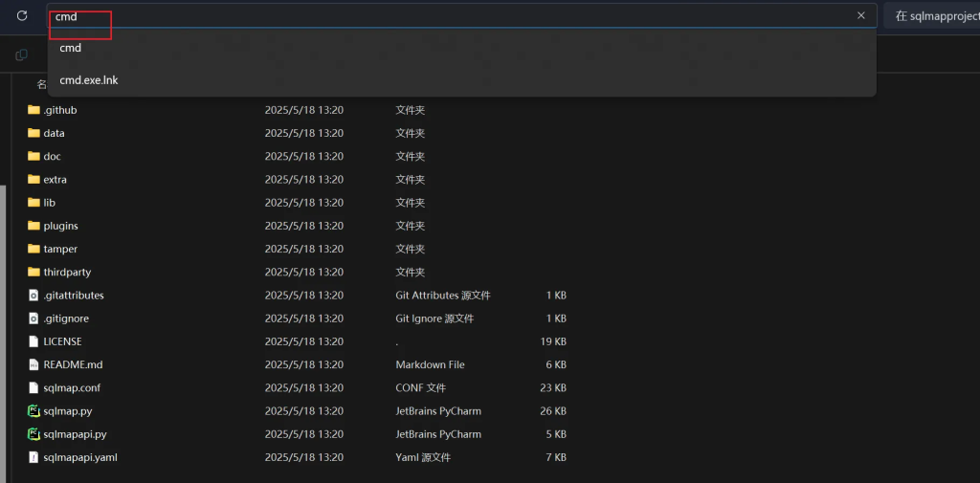Click the sqlmap.conf file icon
This screenshot has height=483, width=980.
(33, 388)
